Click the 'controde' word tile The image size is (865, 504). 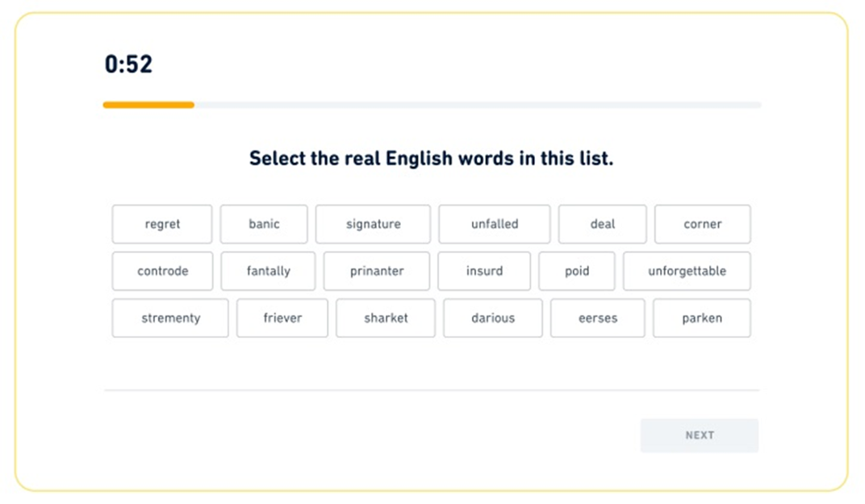(x=163, y=271)
